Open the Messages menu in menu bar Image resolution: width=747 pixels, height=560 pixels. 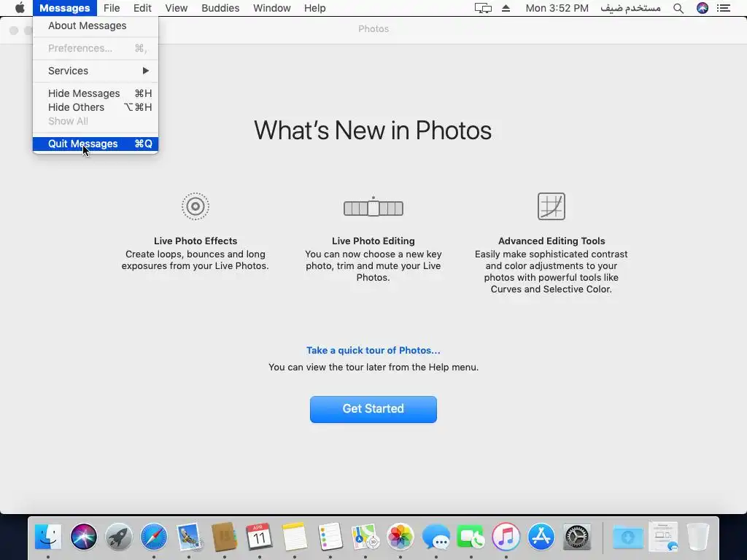point(65,8)
